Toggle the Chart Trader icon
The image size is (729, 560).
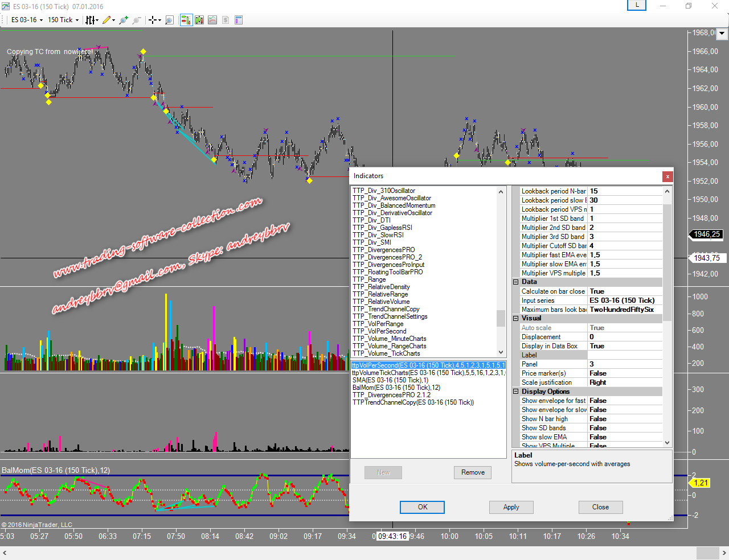pyautogui.click(x=186, y=20)
